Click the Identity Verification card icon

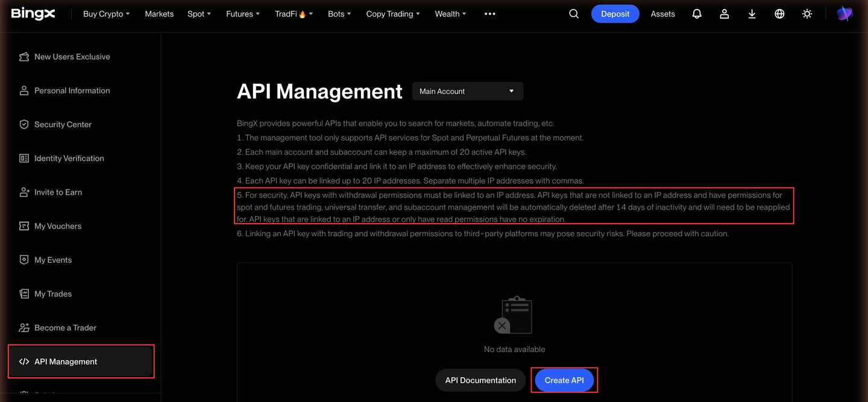click(x=24, y=158)
